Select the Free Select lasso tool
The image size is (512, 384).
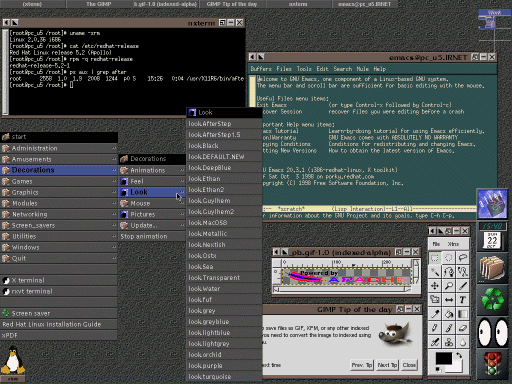pyautogui.click(x=463, y=258)
